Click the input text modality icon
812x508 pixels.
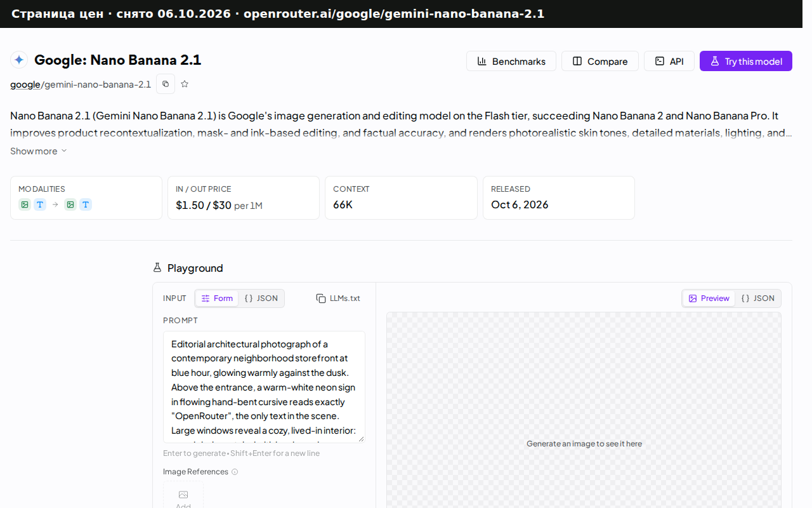click(x=40, y=204)
